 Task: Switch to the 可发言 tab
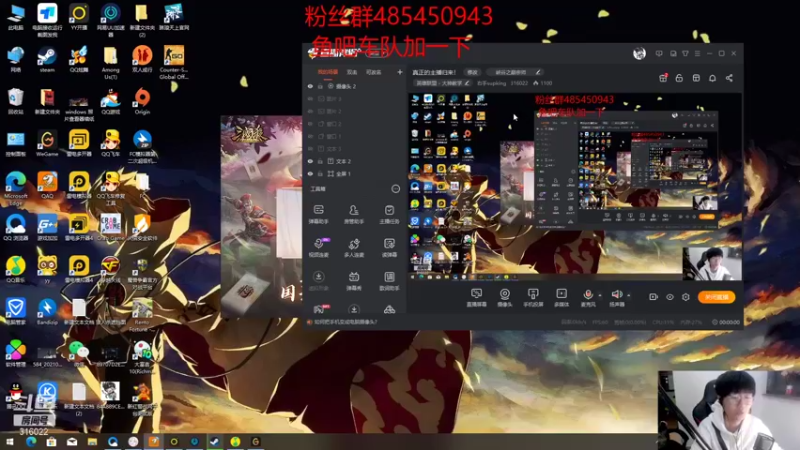pos(373,72)
